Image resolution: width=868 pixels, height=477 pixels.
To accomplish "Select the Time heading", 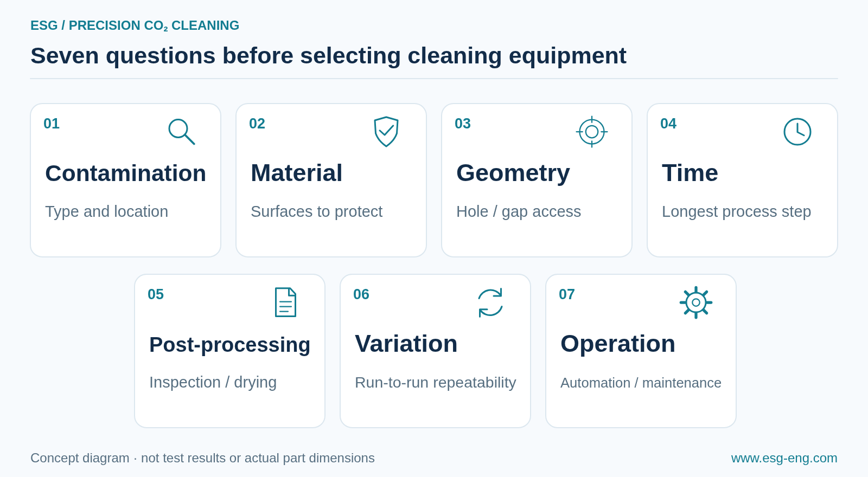I will (x=690, y=173).
